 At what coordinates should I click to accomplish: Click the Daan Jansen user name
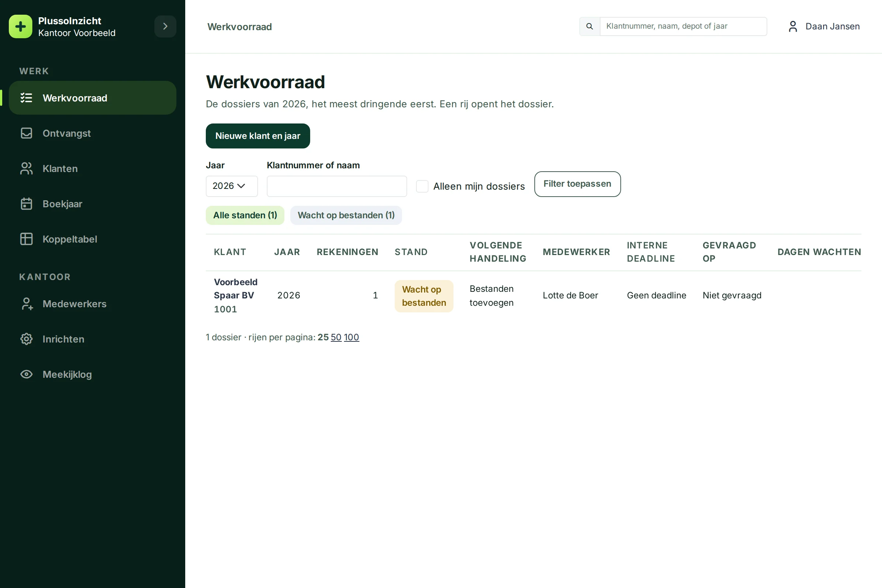point(832,26)
